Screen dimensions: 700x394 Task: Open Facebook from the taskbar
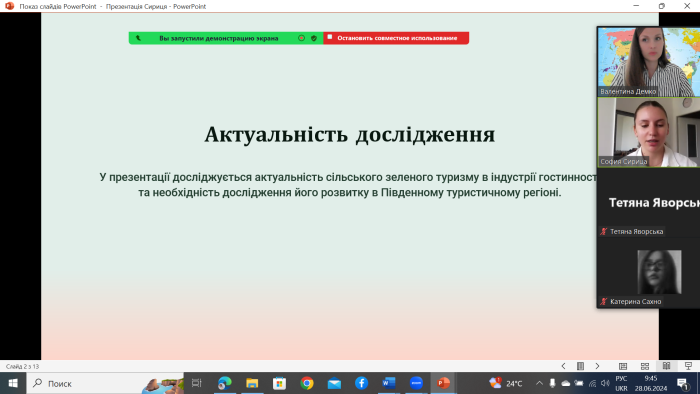point(361,383)
